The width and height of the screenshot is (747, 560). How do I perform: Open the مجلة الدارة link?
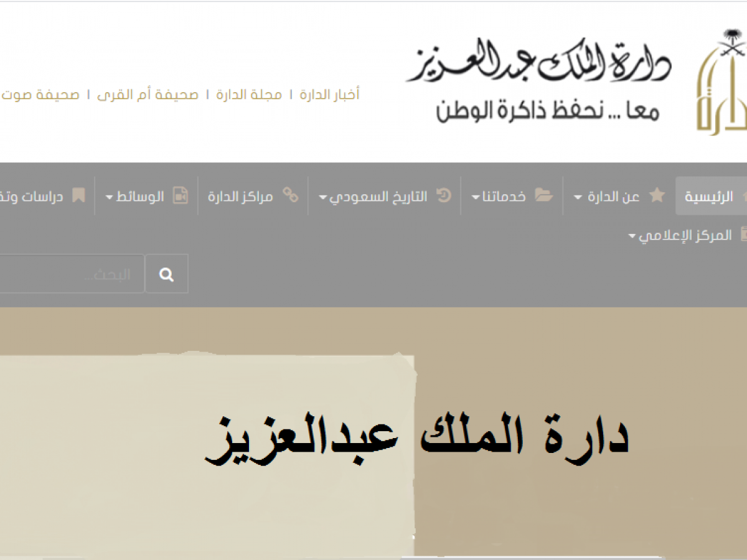pyautogui.click(x=249, y=95)
